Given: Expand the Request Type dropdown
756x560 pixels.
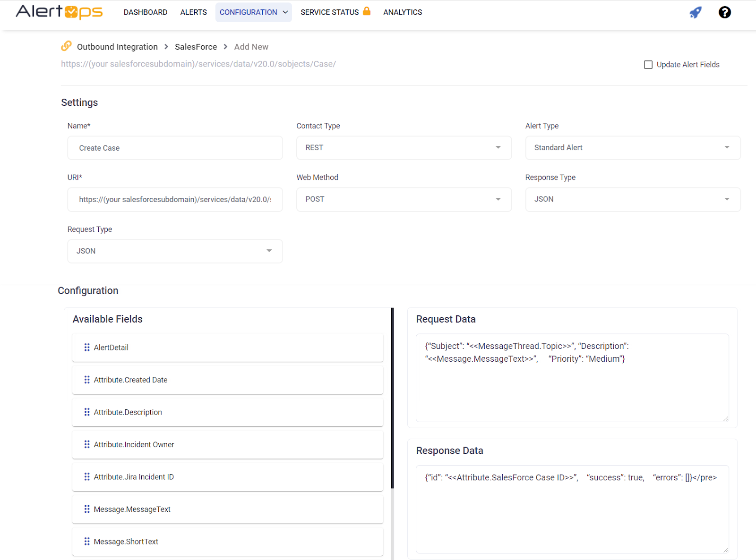Looking at the screenshot, I should [175, 251].
